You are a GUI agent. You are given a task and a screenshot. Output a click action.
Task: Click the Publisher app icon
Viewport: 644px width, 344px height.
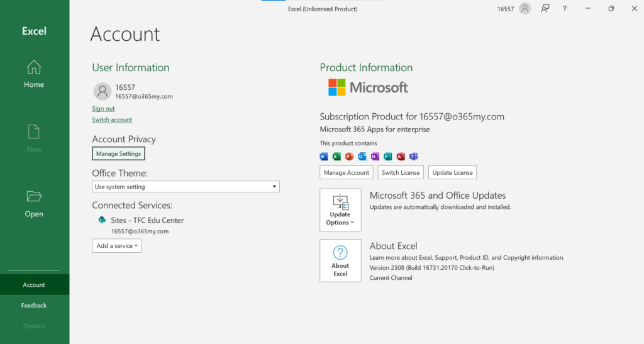click(x=387, y=157)
